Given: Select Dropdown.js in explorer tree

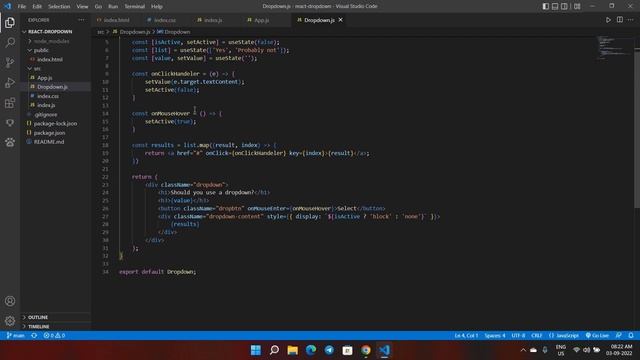Looking at the screenshot, I should pos(52,87).
